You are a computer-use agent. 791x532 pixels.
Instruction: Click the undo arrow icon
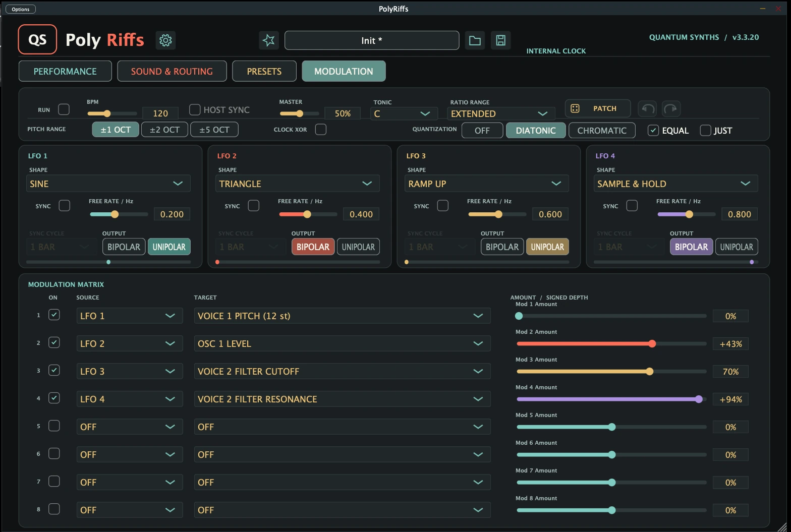tap(647, 108)
